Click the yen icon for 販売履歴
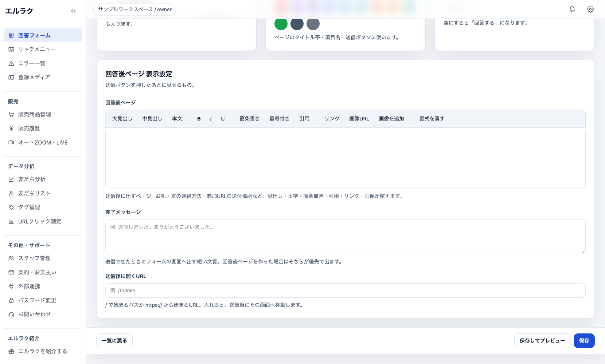Screen dimensions: 605x364 [11, 128]
